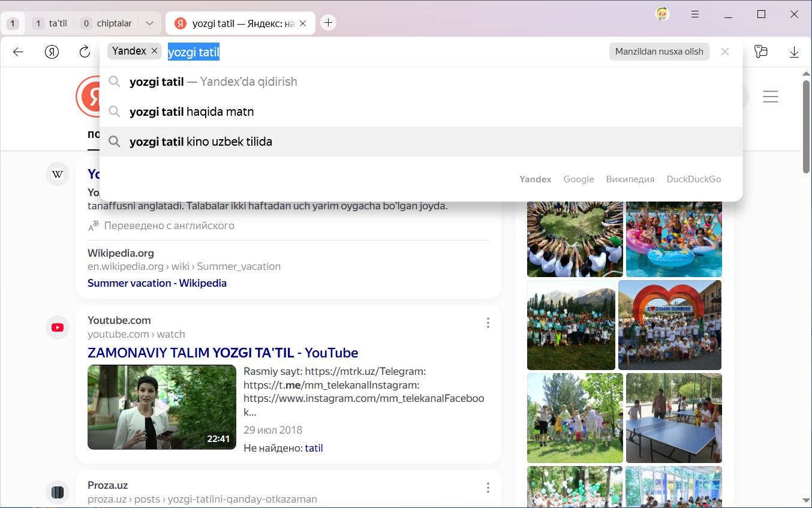The image size is (812, 508).
Task: Clear the address bar with the X button
Action: click(724, 52)
